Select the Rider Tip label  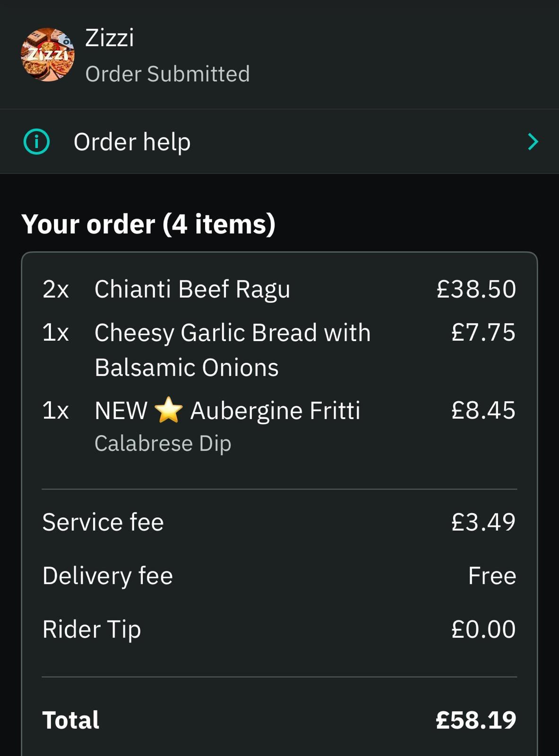pyautogui.click(x=92, y=629)
